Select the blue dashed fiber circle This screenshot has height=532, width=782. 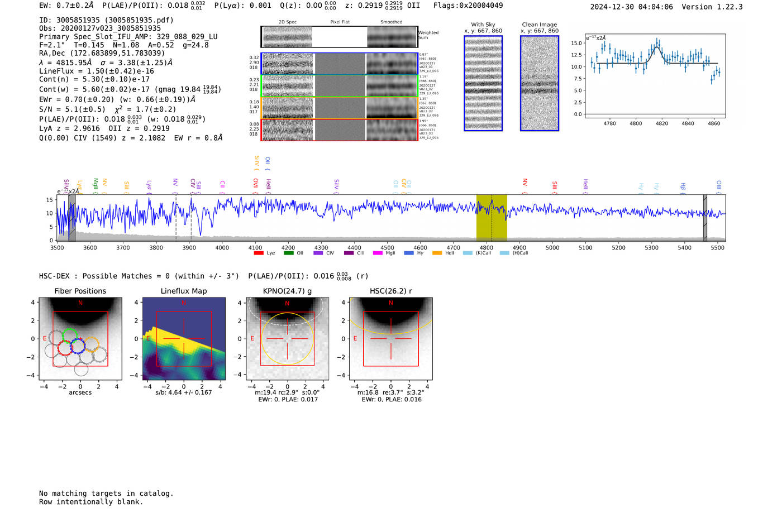coord(77,346)
